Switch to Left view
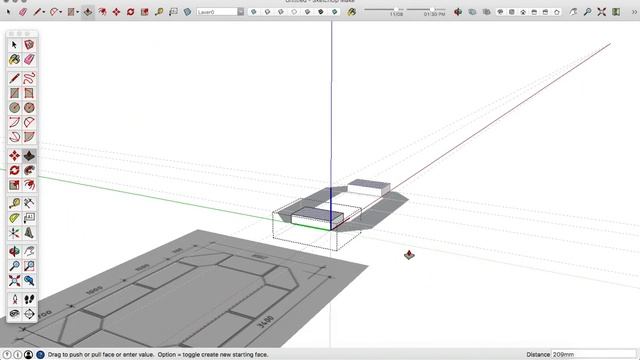640x360 pixels. [x=557, y=12]
